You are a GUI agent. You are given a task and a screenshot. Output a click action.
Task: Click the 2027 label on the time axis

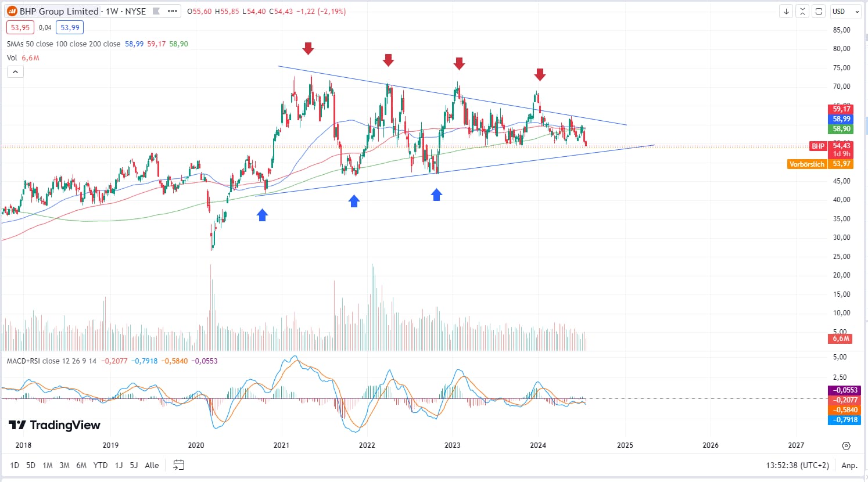point(796,445)
